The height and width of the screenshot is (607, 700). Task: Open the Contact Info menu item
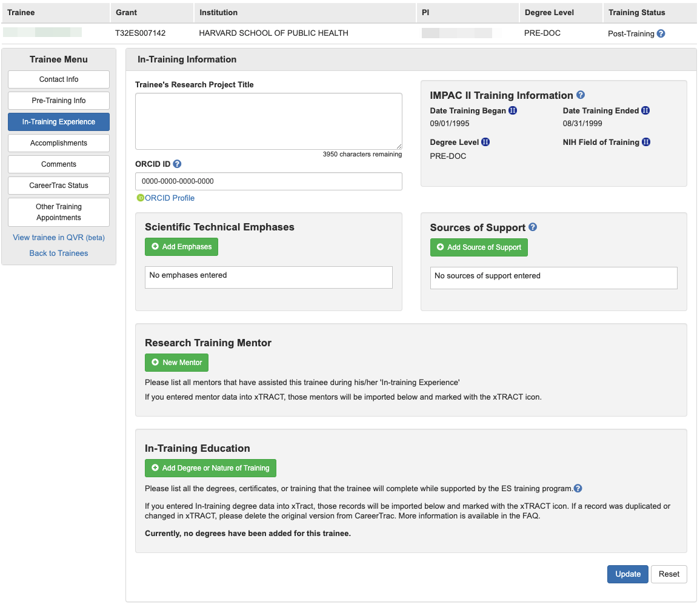click(x=59, y=79)
